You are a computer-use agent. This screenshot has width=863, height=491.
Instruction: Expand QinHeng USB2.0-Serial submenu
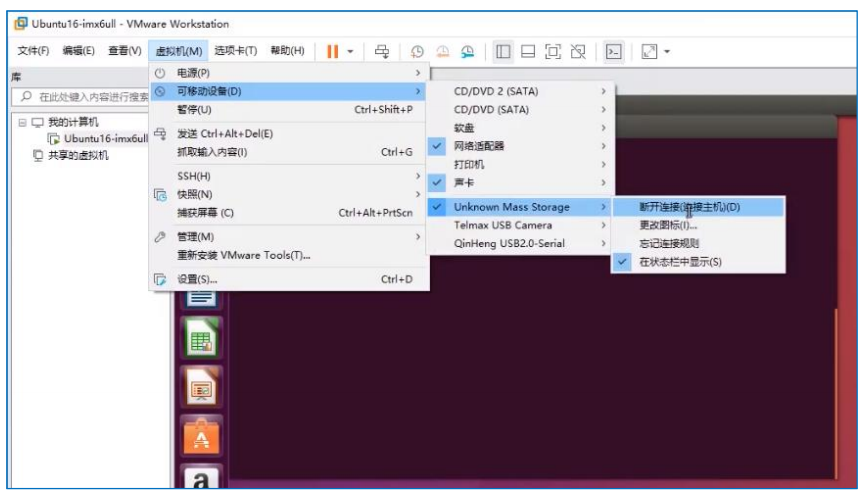click(520, 243)
